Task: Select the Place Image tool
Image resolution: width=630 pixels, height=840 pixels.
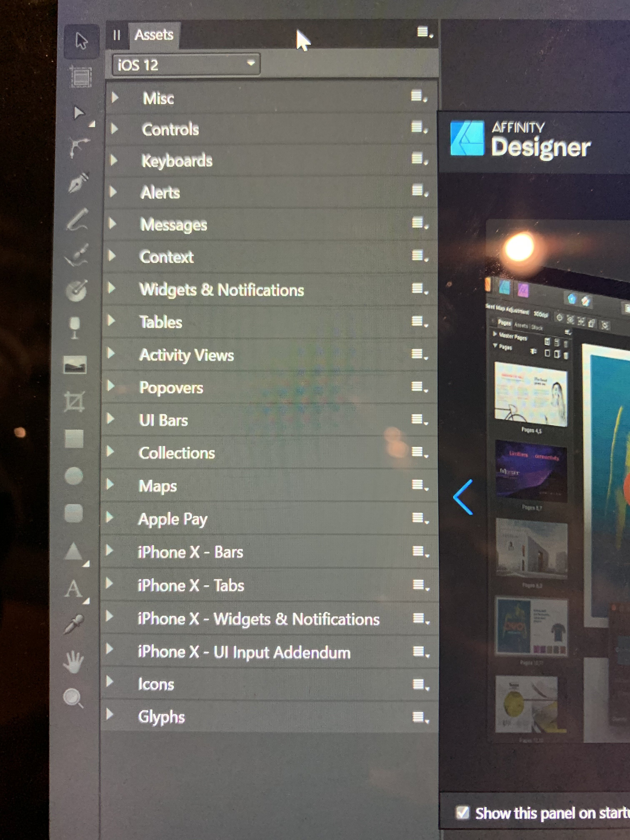Action: coord(74,365)
